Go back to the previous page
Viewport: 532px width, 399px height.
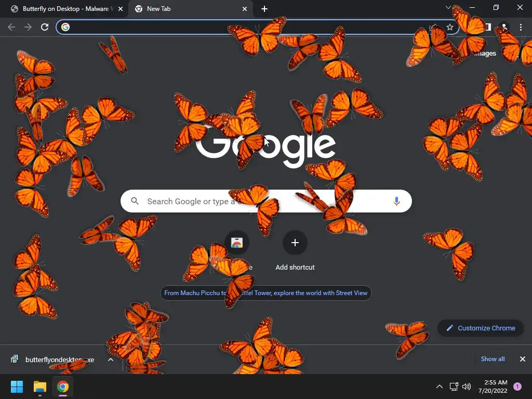[x=11, y=27]
